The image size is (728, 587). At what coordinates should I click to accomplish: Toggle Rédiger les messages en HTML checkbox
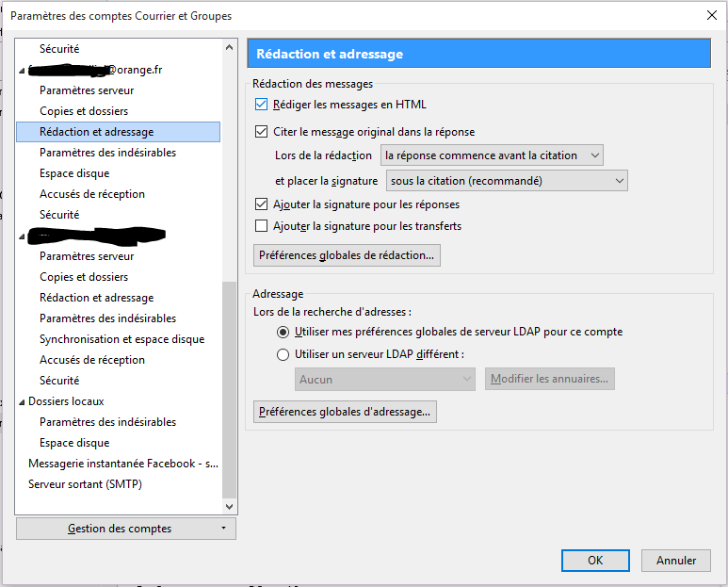coord(262,105)
